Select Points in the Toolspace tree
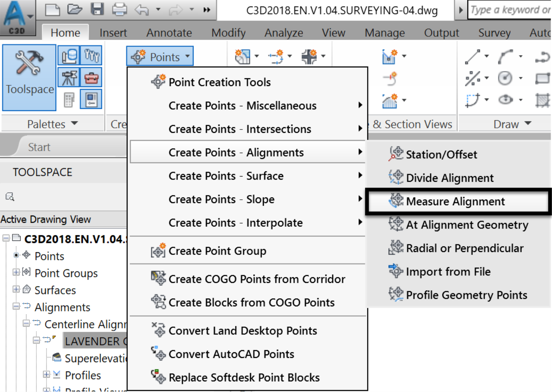 pos(49,256)
